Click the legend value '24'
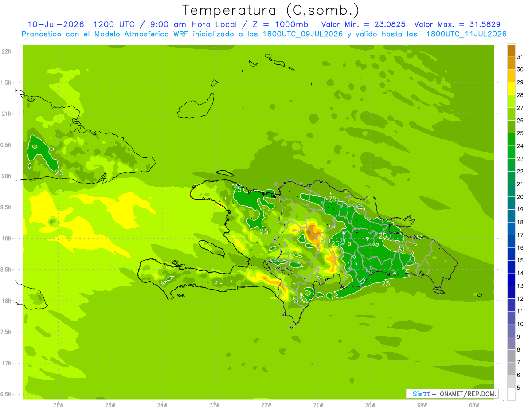Viewport: 532px width, 411px height. (x=520, y=146)
